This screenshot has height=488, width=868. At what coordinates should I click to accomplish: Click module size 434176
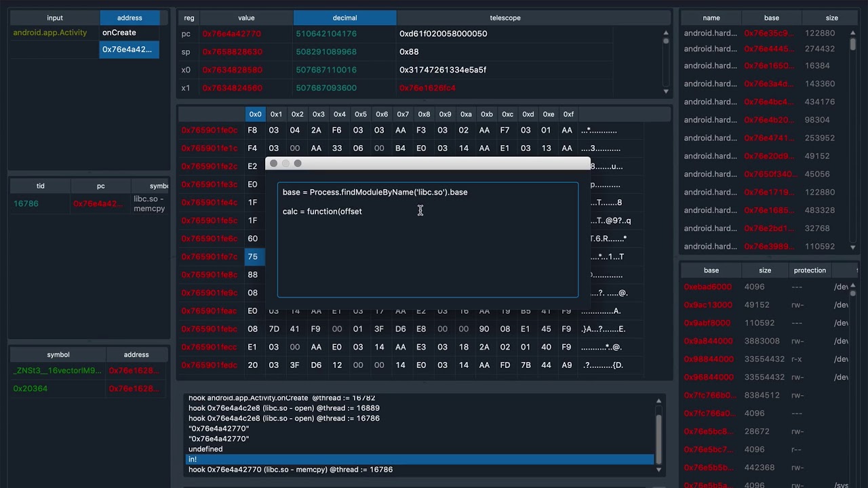click(x=820, y=102)
